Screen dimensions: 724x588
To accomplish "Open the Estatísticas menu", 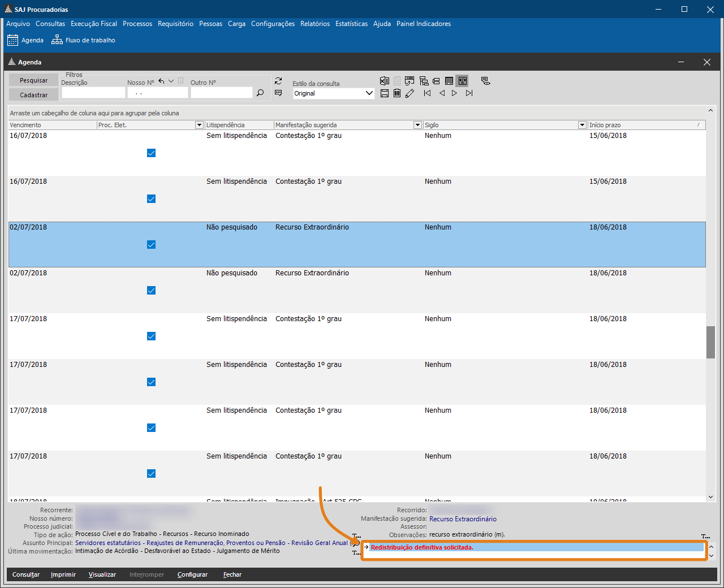I will tap(351, 24).
